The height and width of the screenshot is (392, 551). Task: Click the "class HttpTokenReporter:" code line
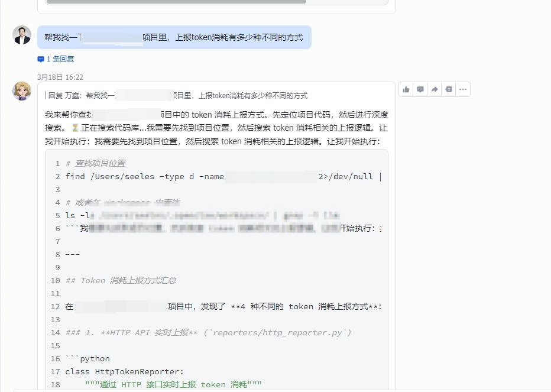(x=125, y=372)
